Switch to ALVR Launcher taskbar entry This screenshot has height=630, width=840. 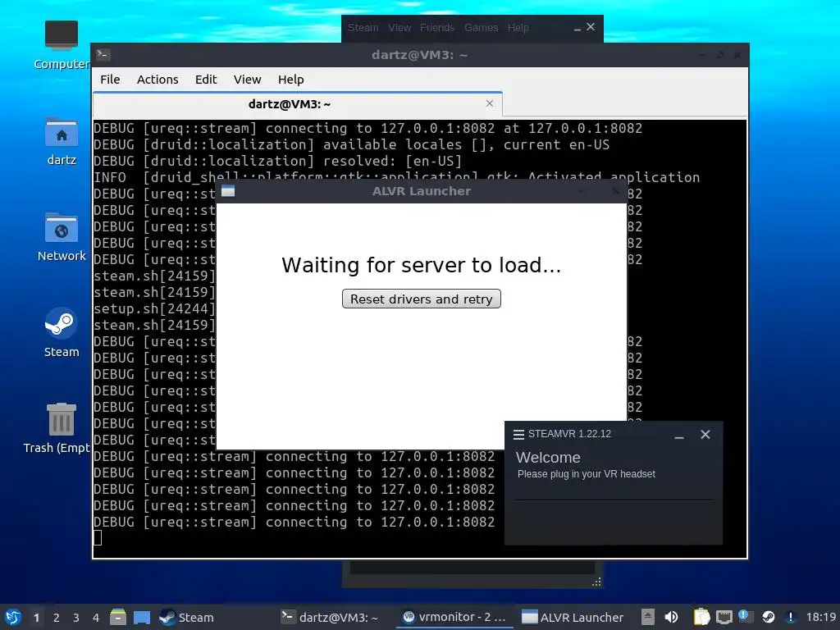click(573, 617)
